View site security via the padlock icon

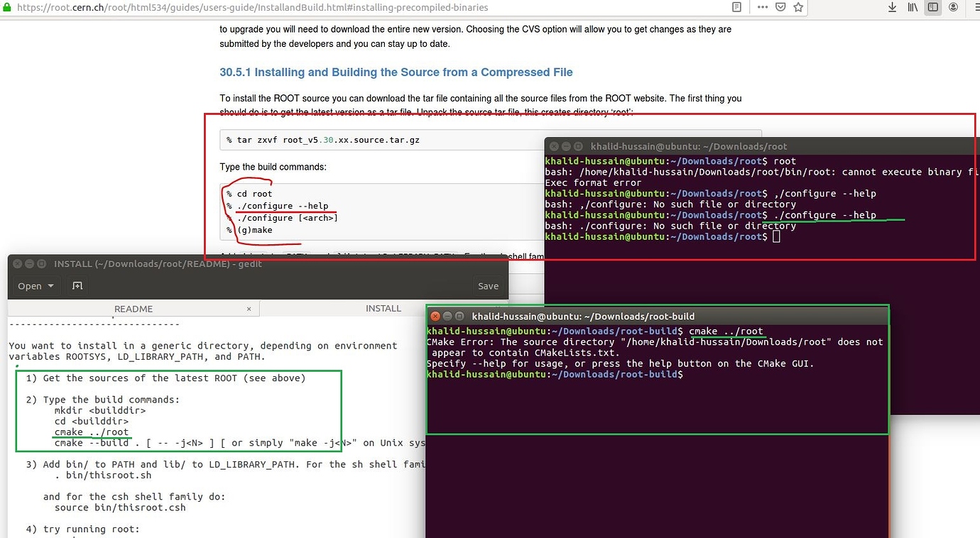pyautogui.click(x=6, y=7)
